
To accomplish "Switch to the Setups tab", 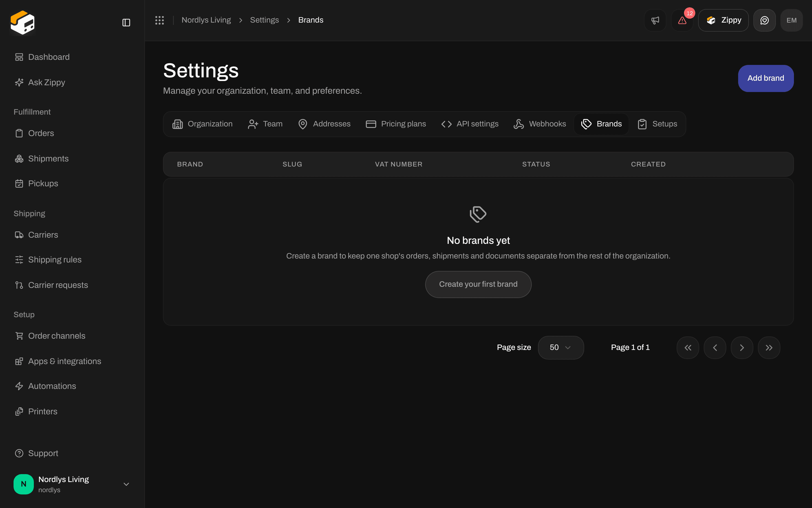I will pyautogui.click(x=657, y=124).
